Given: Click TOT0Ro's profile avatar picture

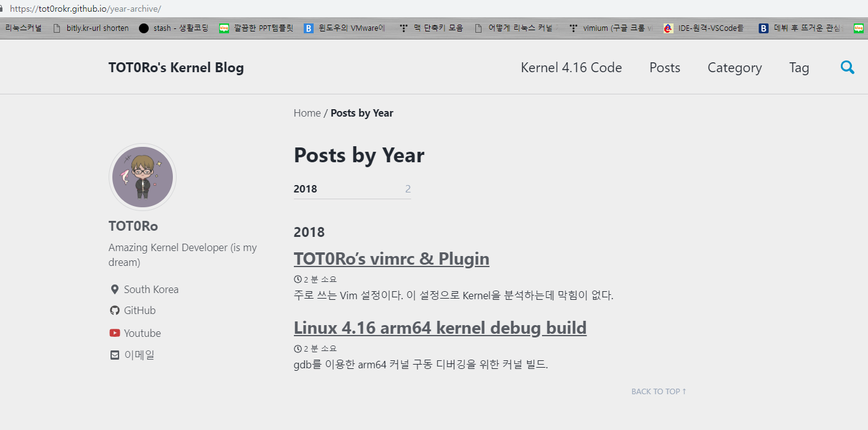Looking at the screenshot, I should coord(143,177).
